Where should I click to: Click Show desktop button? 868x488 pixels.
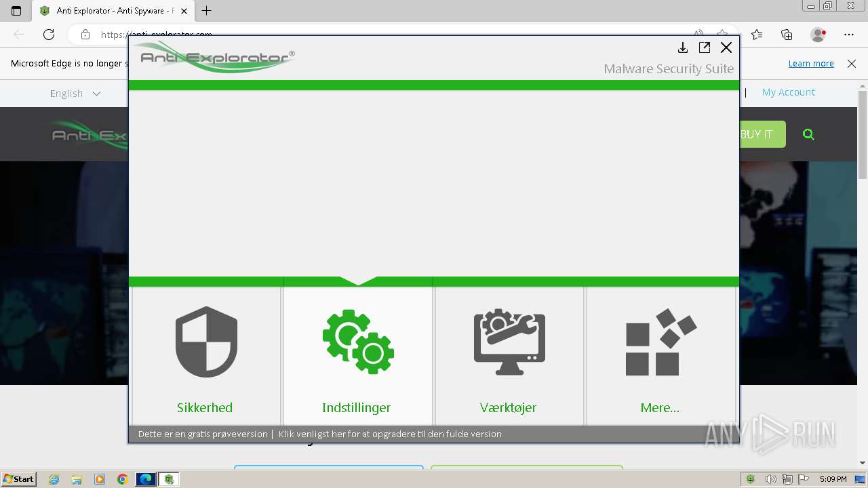point(861,479)
